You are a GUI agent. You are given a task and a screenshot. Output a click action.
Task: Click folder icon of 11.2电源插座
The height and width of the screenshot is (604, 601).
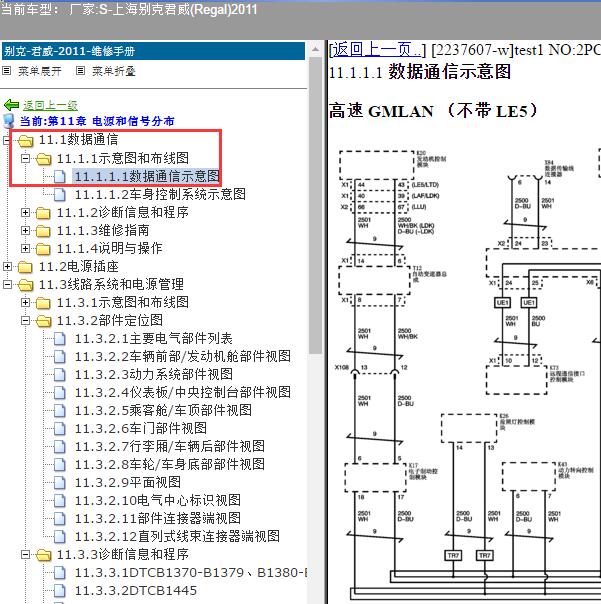(x=25, y=267)
